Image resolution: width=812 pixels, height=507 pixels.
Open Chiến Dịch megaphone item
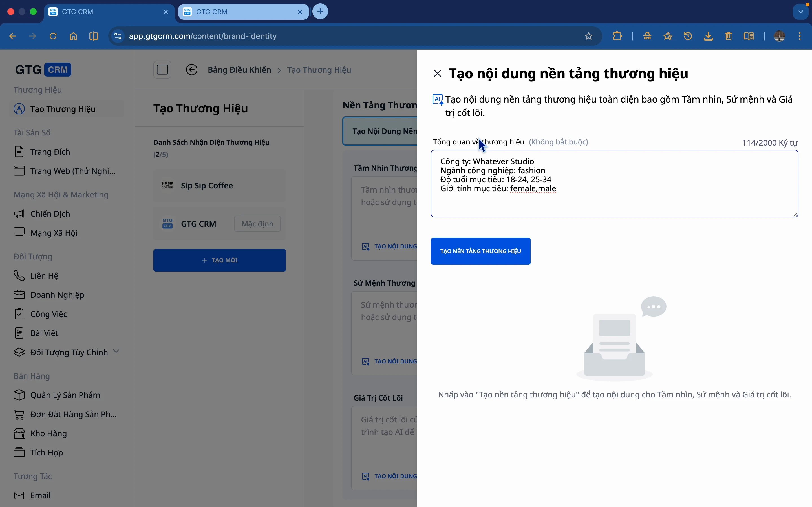(50, 214)
